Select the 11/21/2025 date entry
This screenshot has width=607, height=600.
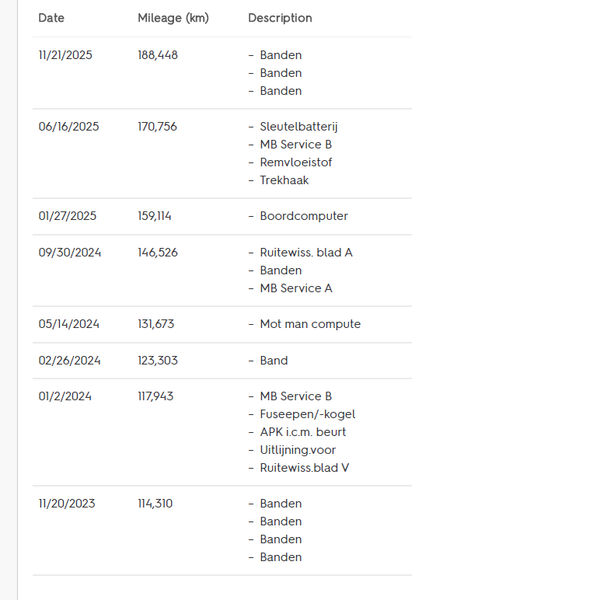click(x=65, y=55)
